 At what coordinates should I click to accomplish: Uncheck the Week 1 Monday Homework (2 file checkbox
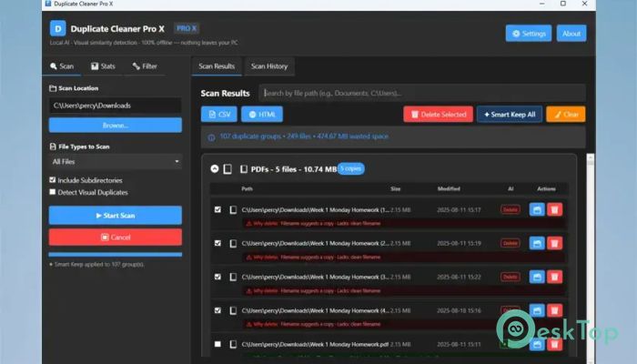[217, 243]
